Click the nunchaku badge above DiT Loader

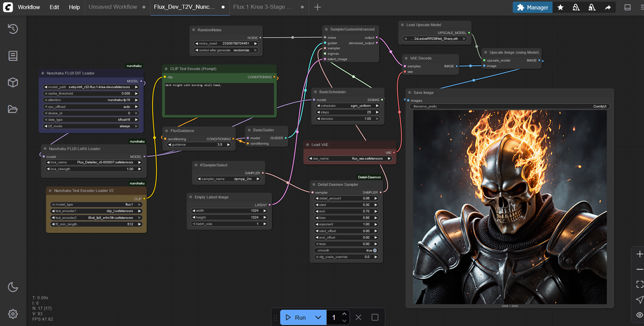tap(134, 66)
